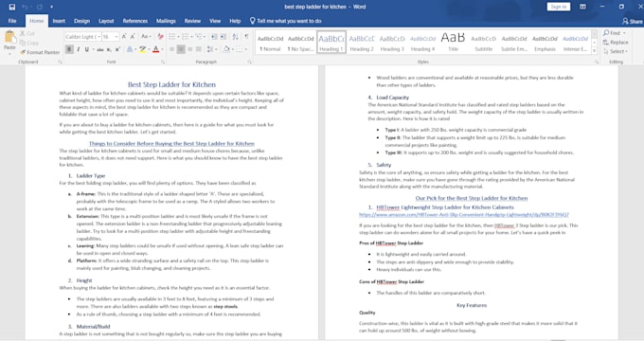644x341 pixels.
Task: Toggle Subscript formatting
Action: tap(109, 49)
